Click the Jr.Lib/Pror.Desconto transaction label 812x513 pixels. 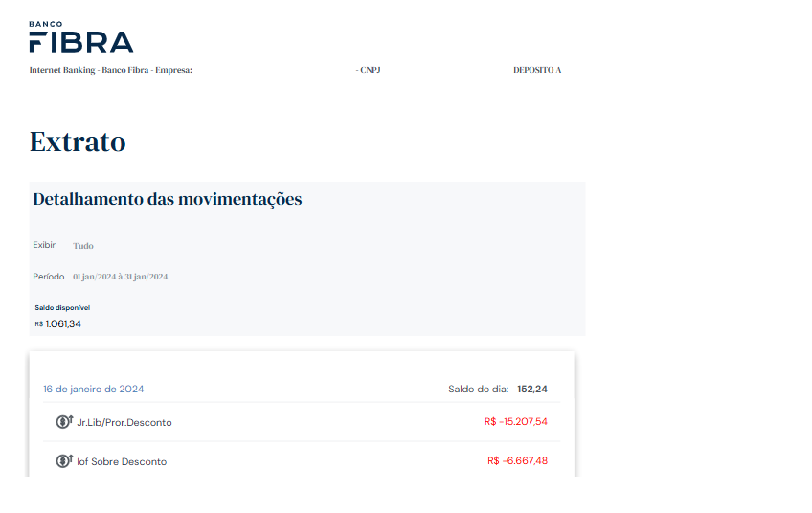[124, 422]
